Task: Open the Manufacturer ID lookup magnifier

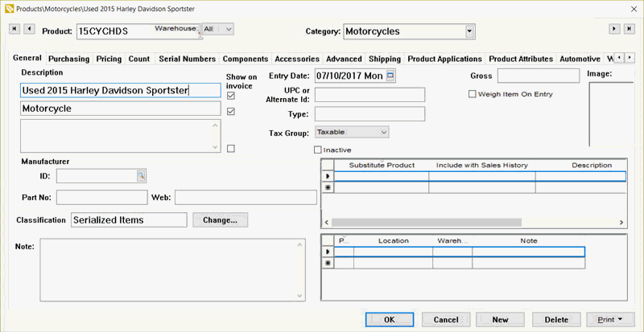Action: coord(141,176)
